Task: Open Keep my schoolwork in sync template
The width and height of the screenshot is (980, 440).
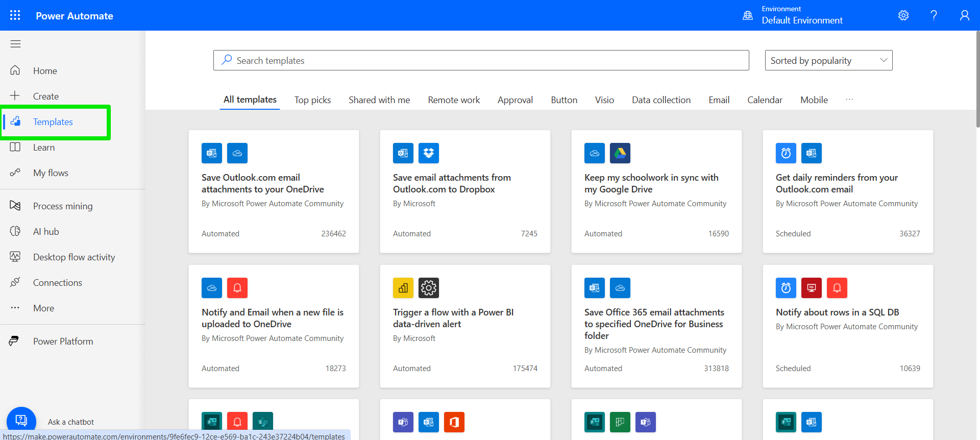Action: click(656, 191)
